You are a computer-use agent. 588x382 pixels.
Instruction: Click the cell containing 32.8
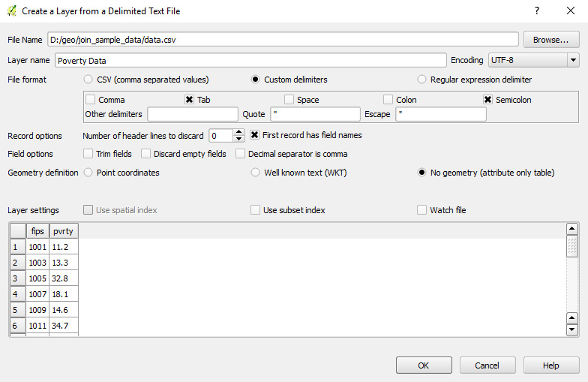coord(63,278)
